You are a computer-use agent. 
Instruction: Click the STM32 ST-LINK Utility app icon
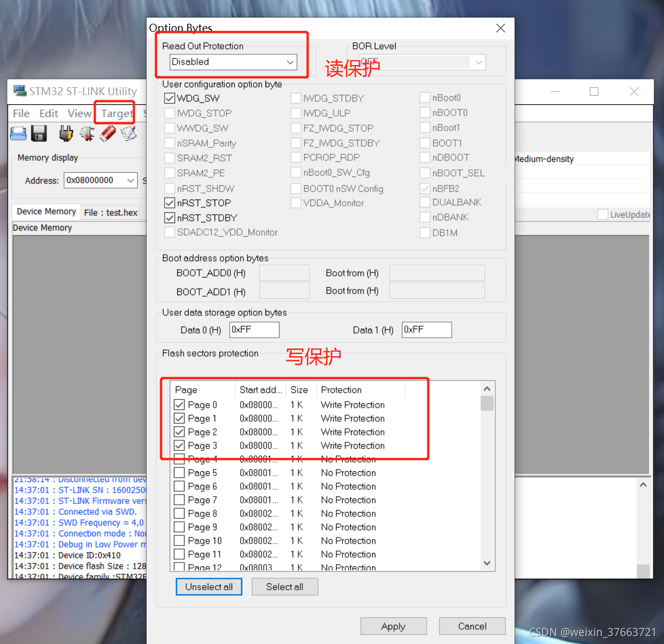[x=19, y=91]
